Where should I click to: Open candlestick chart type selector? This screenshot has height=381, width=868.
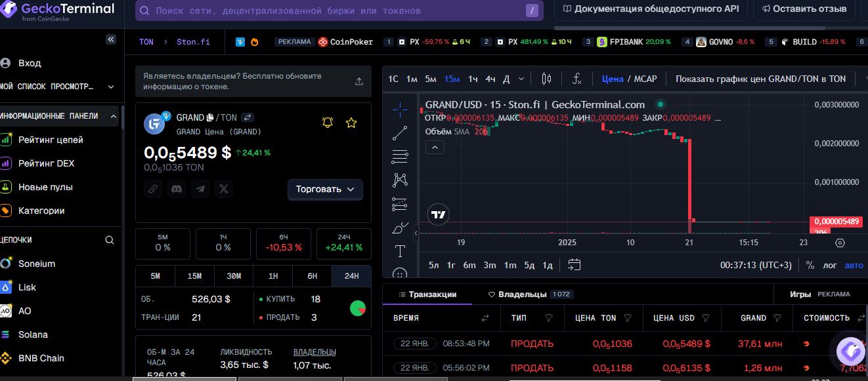[x=546, y=79]
